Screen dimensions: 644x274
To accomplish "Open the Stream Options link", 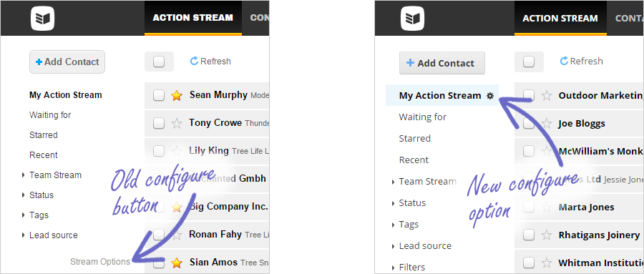I will click(x=100, y=262).
